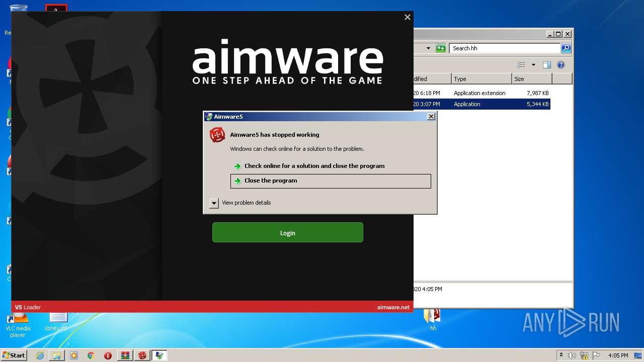
Task: Open the Start menu
Action: pyautogui.click(x=14, y=355)
